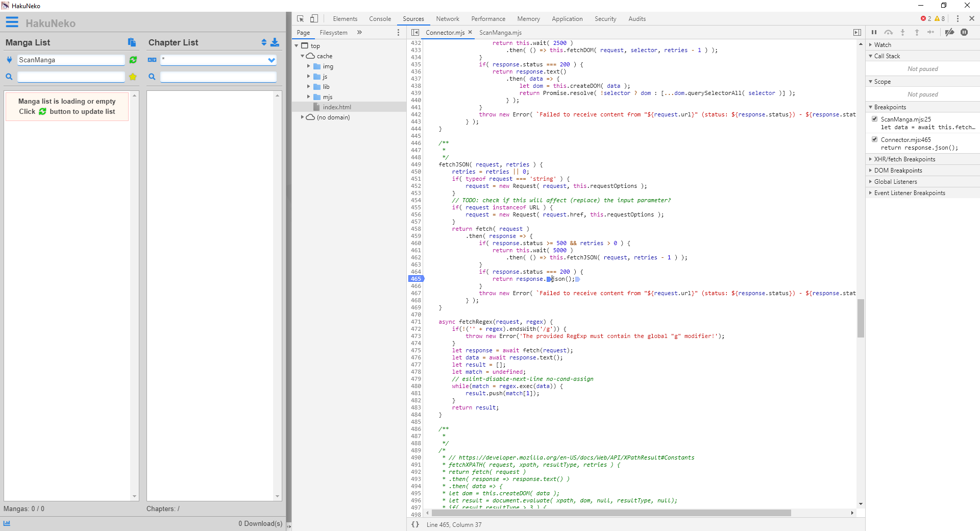The image size is (980, 531).
Task: Open the Security tab
Action: pyautogui.click(x=605, y=19)
